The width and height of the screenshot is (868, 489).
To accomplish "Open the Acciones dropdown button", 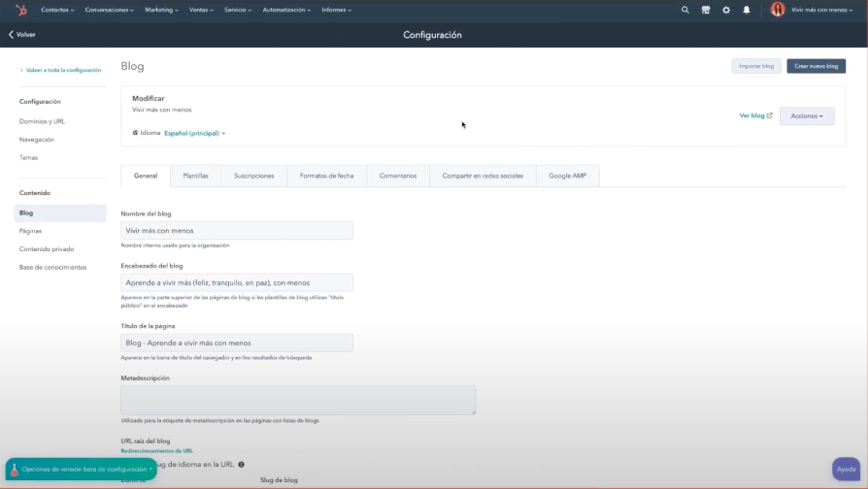I will (x=807, y=116).
